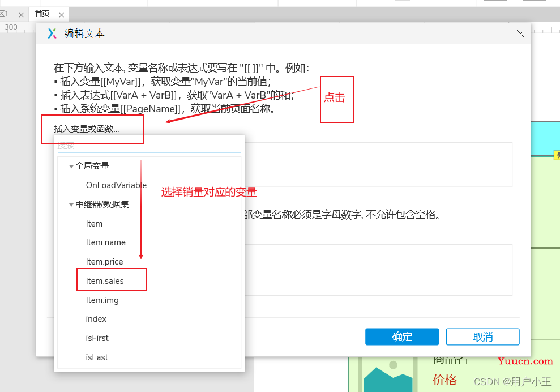
Task: Focus the 搜索 field in variable popup
Action: [x=148, y=146]
